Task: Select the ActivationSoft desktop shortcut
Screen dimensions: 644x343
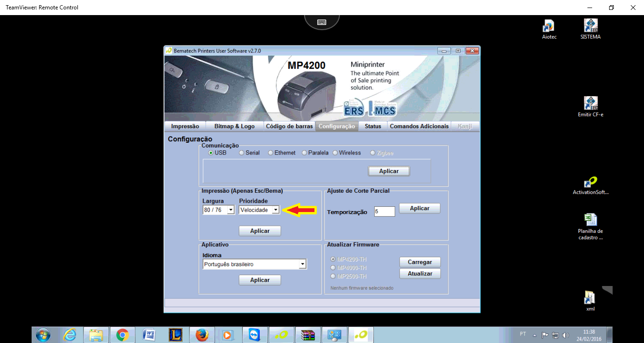Action: [591, 185]
